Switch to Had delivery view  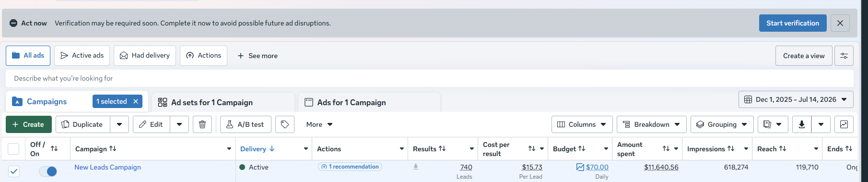point(145,56)
